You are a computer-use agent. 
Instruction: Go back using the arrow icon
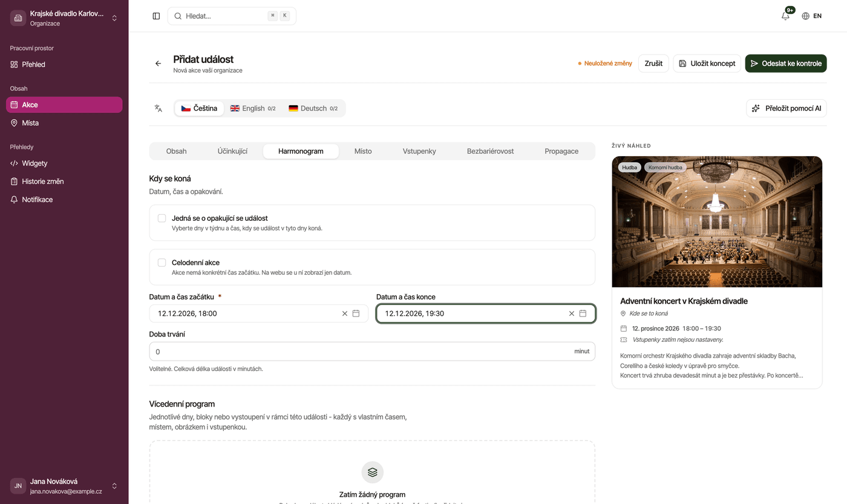(158, 64)
